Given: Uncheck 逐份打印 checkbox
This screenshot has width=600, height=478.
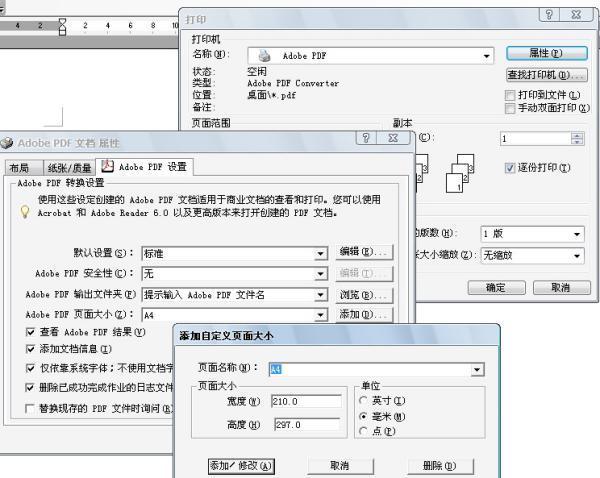Looking at the screenshot, I should point(510,168).
